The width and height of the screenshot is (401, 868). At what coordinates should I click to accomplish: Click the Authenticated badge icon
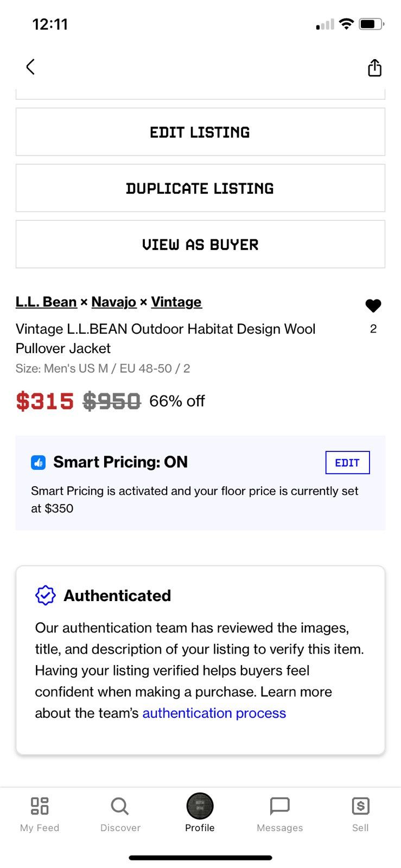[x=46, y=595]
